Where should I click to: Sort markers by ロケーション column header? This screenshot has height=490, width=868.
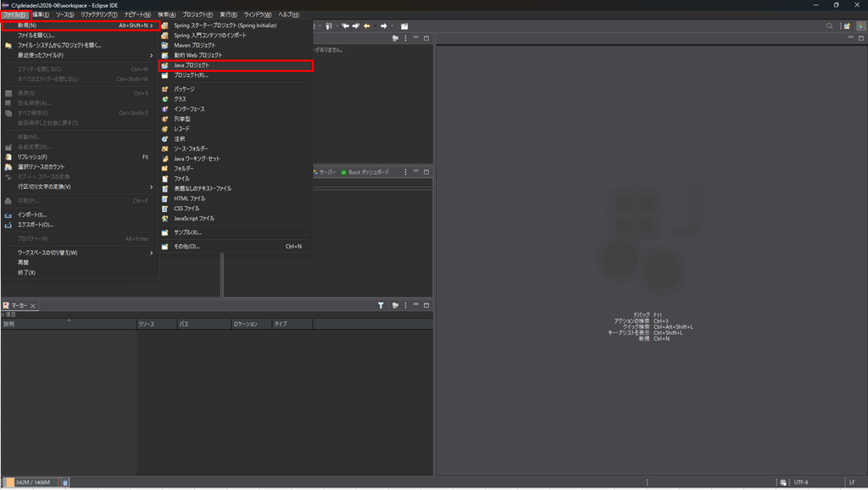coord(251,324)
